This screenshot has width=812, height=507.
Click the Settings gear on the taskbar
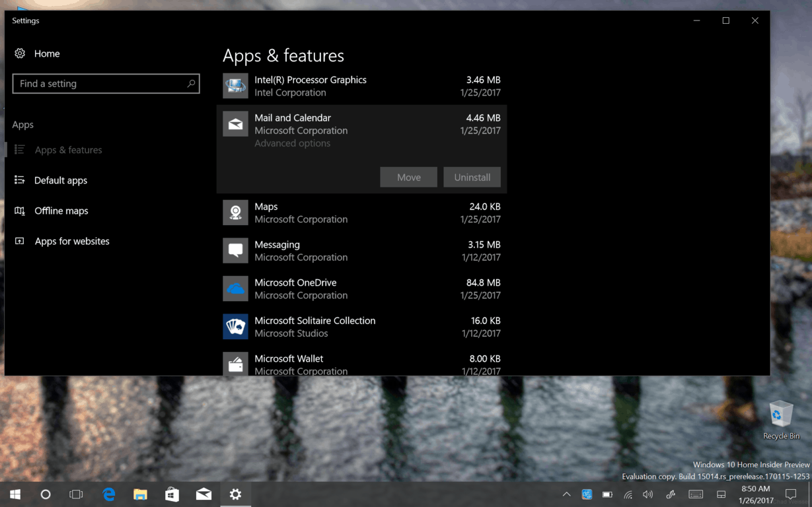point(235,494)
